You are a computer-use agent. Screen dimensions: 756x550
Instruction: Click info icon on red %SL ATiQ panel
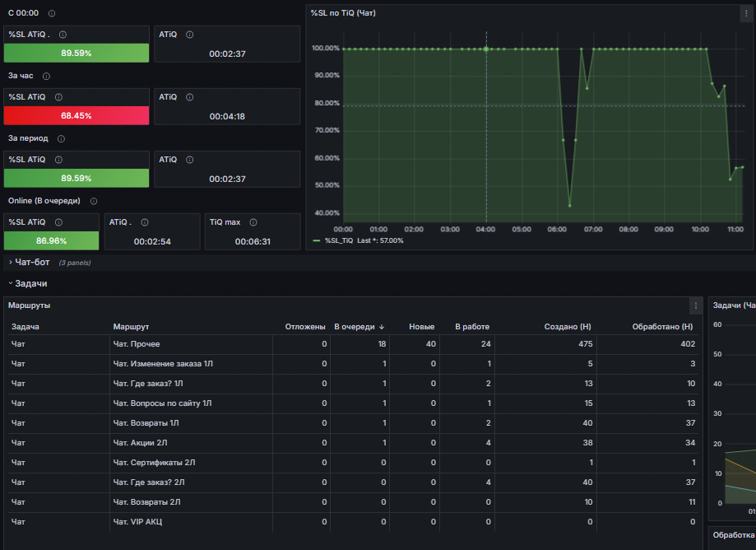(x=59, y=97)
